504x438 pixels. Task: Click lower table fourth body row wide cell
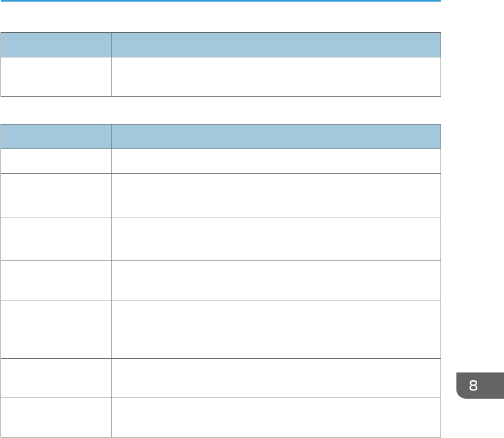click(x=276, y=280)
